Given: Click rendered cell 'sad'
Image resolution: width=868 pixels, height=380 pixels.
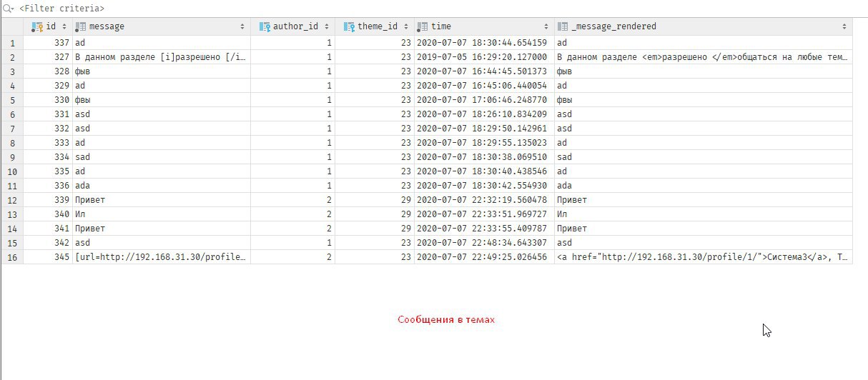Looking at the screenshot, I should pyautogui.click(x=704, y=157).
